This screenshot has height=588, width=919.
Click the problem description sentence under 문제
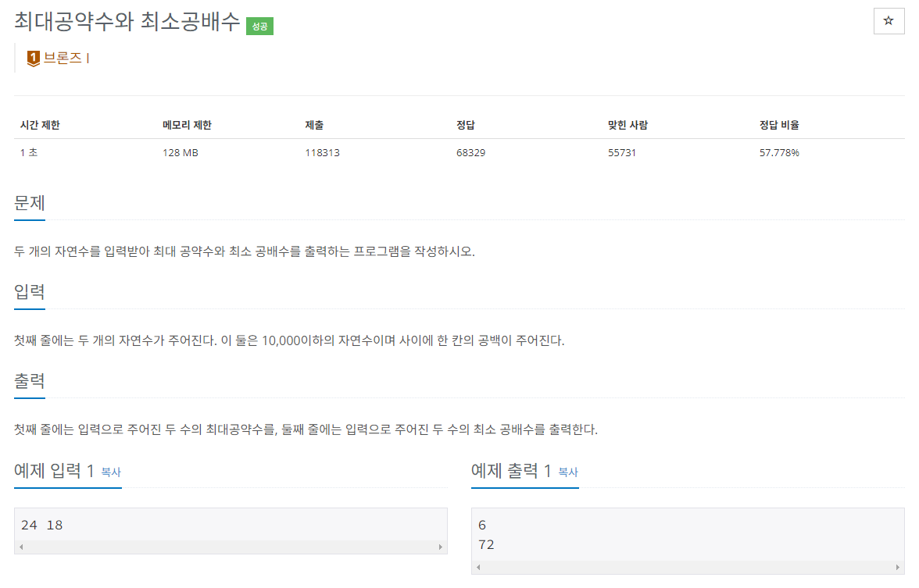click(245, 251)
